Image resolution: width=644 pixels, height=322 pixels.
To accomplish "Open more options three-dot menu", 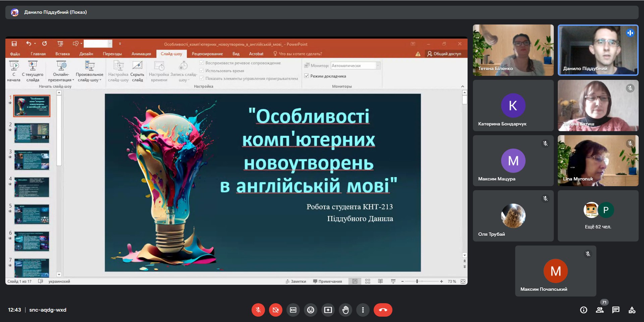I will pyautogui.click(x=363, y=310).
